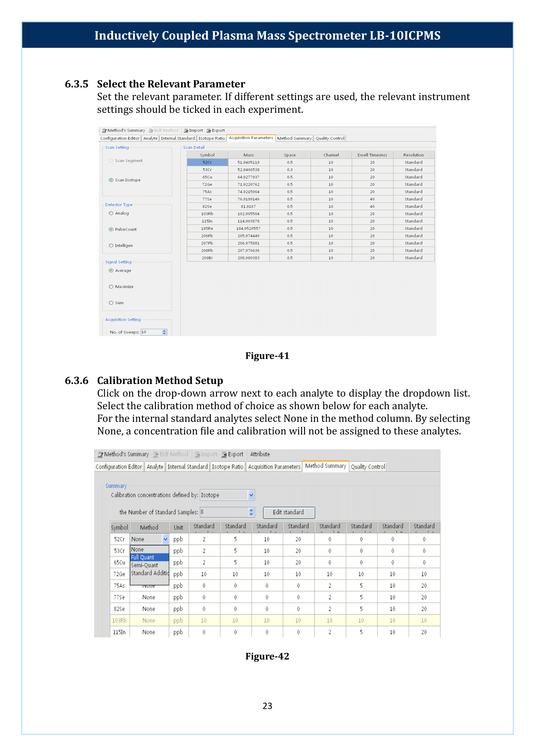535x756 pixels.
Task: Click the mass value 81.9167
Action: [x=249, y=207]
